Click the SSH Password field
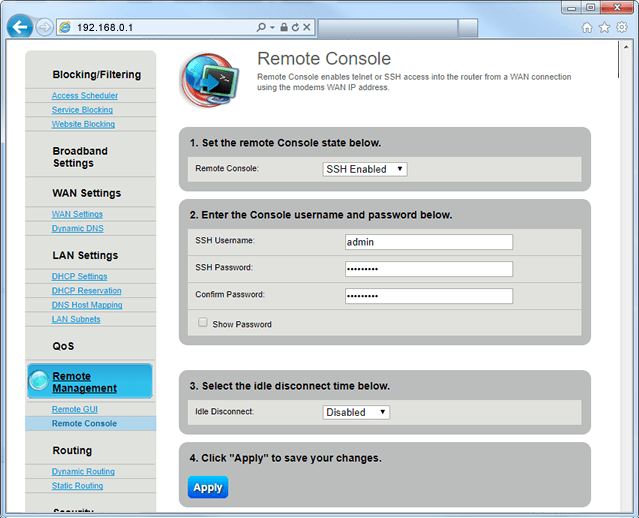Viewport: 639px width, 518px height. [428, 269]
